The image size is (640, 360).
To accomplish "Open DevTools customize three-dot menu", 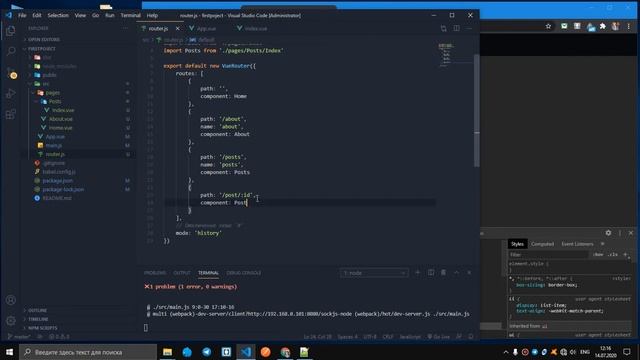I will 620,233.
